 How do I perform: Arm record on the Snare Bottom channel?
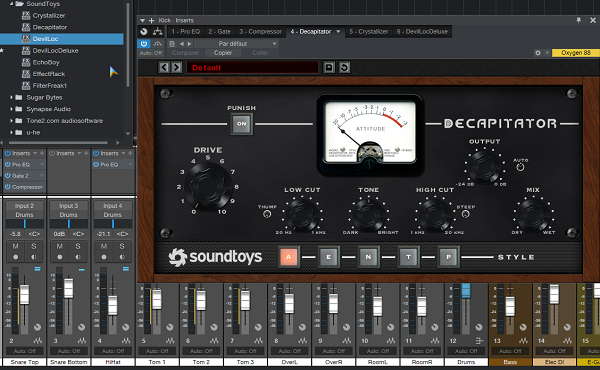[60, 257]
